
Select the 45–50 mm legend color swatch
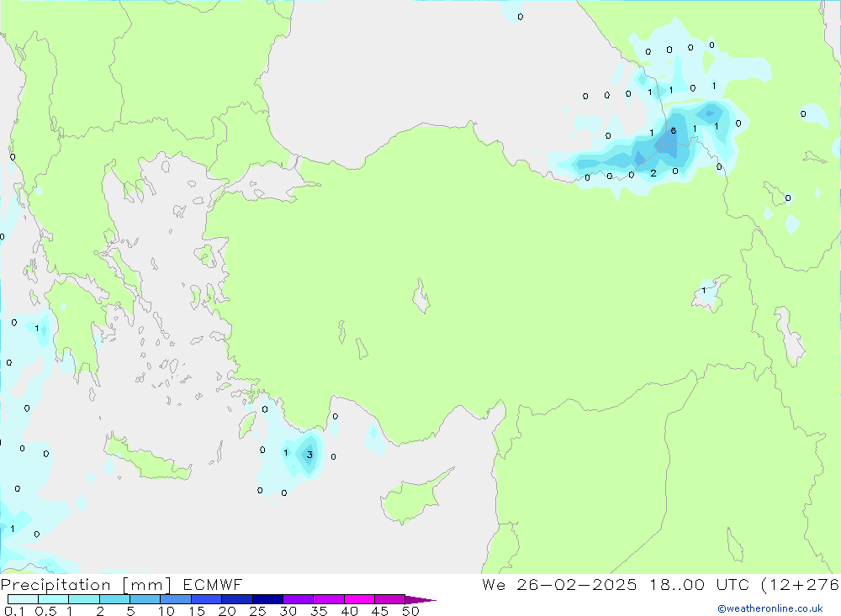pos(390,599)
